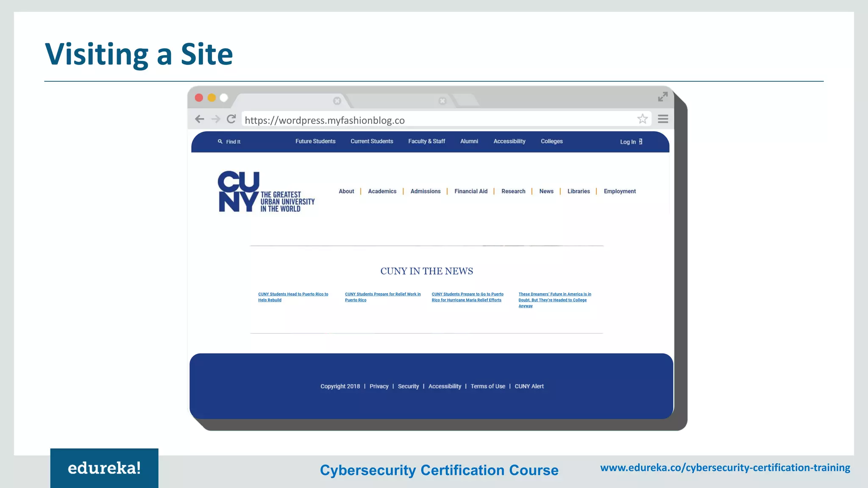
Task: Click the fullscreen expand arrows icon
Action: 663,97
